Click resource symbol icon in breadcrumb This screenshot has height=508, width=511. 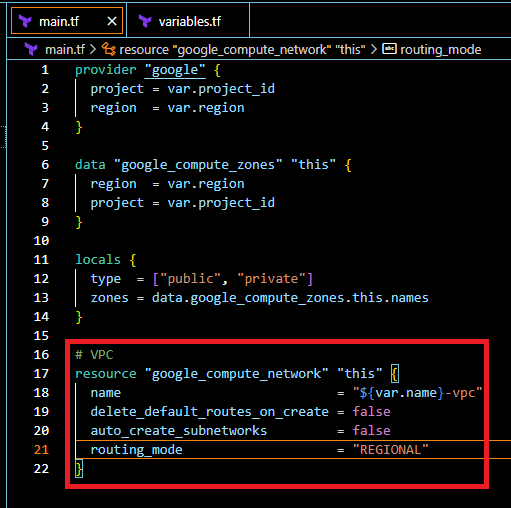click(x=109, y=49)
